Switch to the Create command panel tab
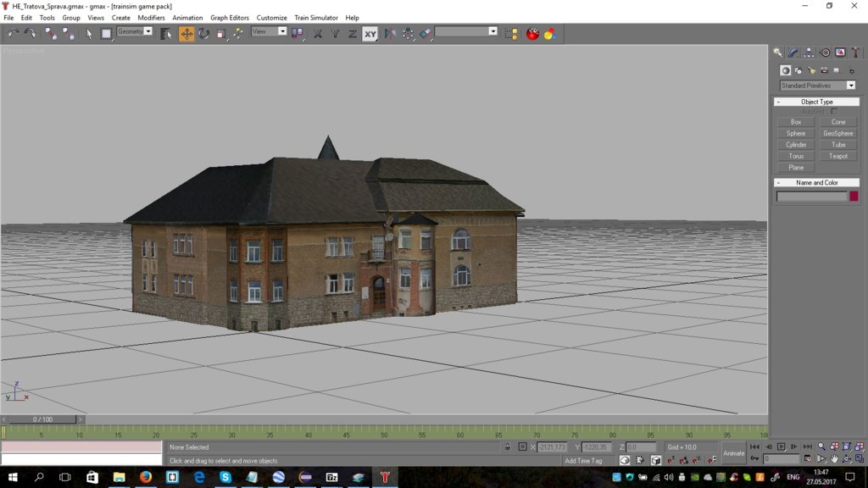The width and height of the screenshot is (868, 488). (x=778, y=53)
